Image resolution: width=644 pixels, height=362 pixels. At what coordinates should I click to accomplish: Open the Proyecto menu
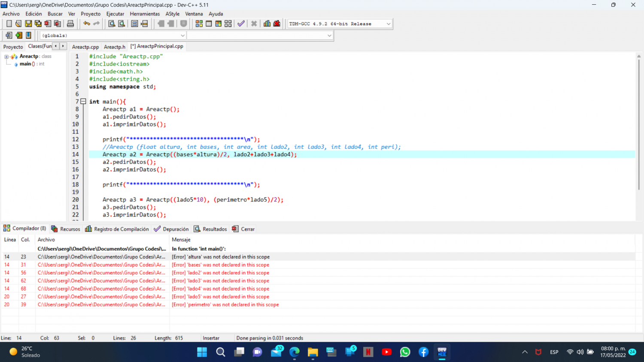tap(91, 14)
